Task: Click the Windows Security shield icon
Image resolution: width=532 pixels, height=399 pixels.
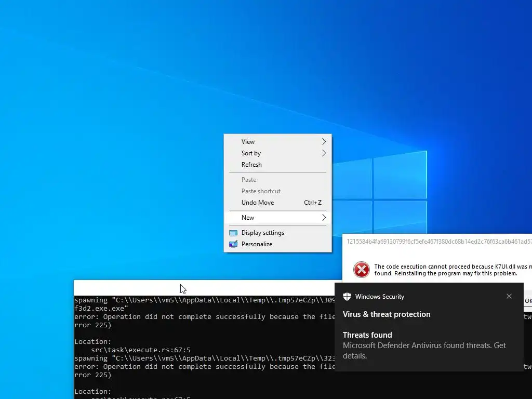Action: (x=347, y=297)
